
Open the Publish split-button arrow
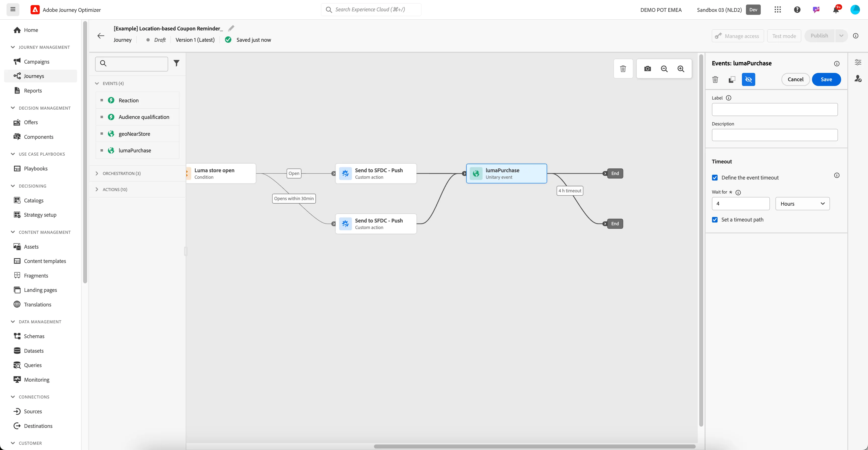pyautogui.click(x=841, y=36)
